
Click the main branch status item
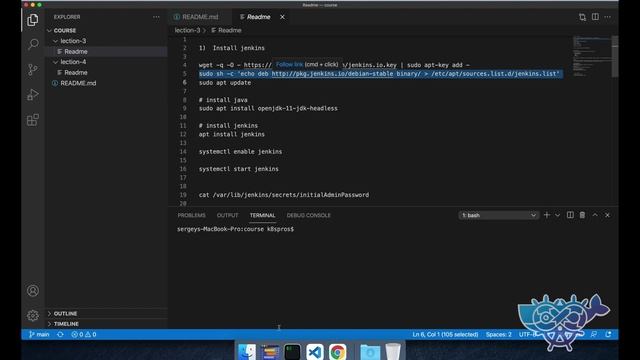(39, 334)
